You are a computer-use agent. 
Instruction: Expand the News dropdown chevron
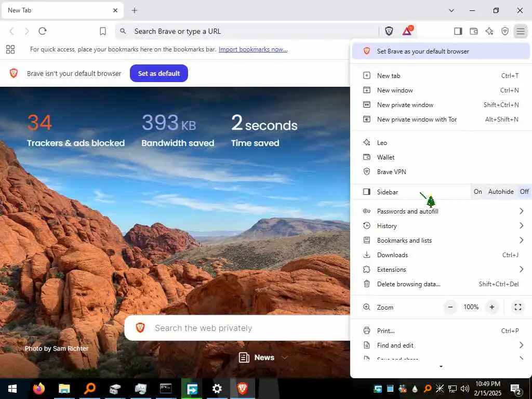click(285, 357)
